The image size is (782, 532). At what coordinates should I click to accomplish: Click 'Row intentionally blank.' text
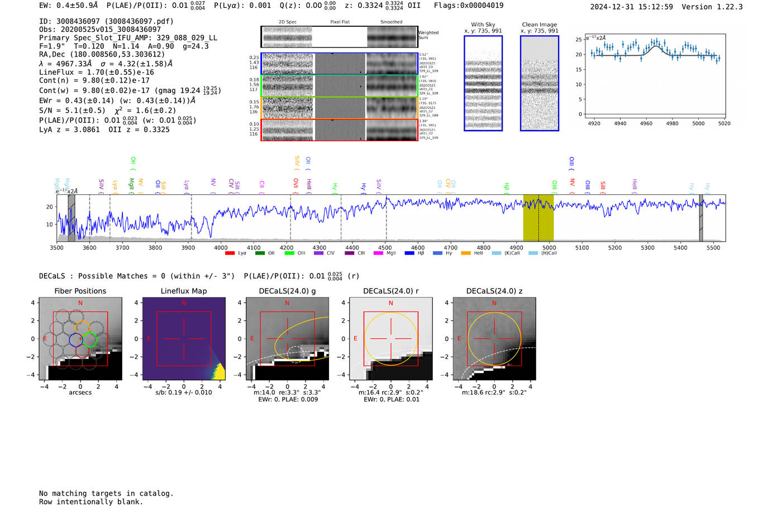91,502
